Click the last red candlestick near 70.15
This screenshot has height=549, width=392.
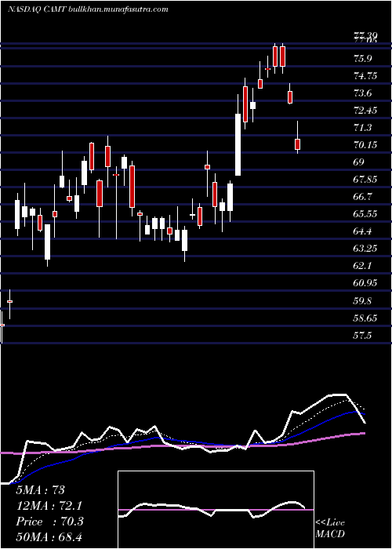(x=297, y=144)
